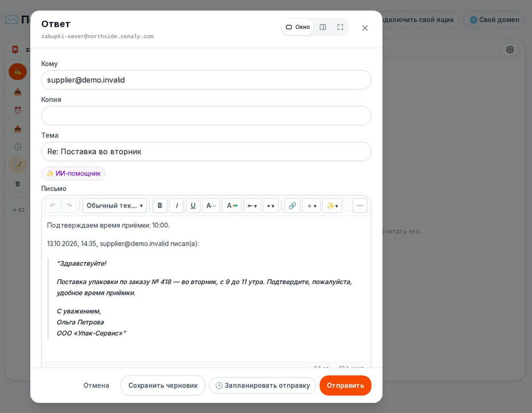The width and height of the screenshot is (532, 413).
Task: Open the toolbar overflow menu (···)
Action: pos(360,206)
